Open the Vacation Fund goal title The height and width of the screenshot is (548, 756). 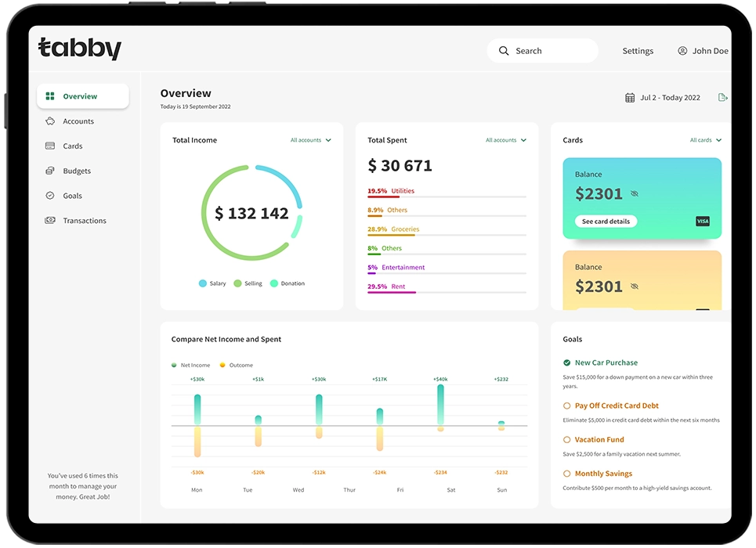coord(599,439)
